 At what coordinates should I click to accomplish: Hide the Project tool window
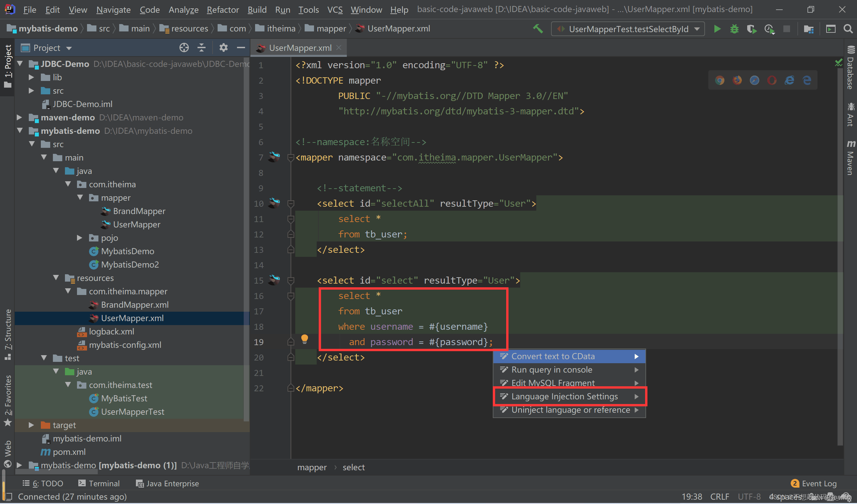click(241, 47)
